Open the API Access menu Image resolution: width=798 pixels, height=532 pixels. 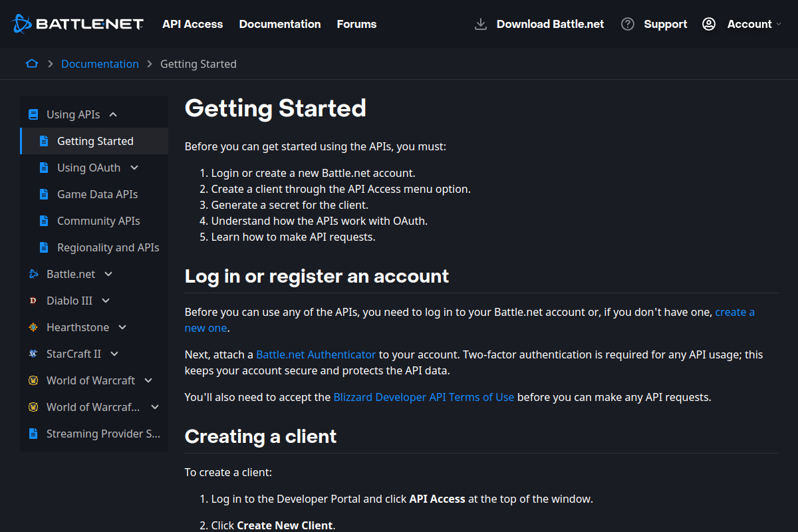[x=193, y=24]
